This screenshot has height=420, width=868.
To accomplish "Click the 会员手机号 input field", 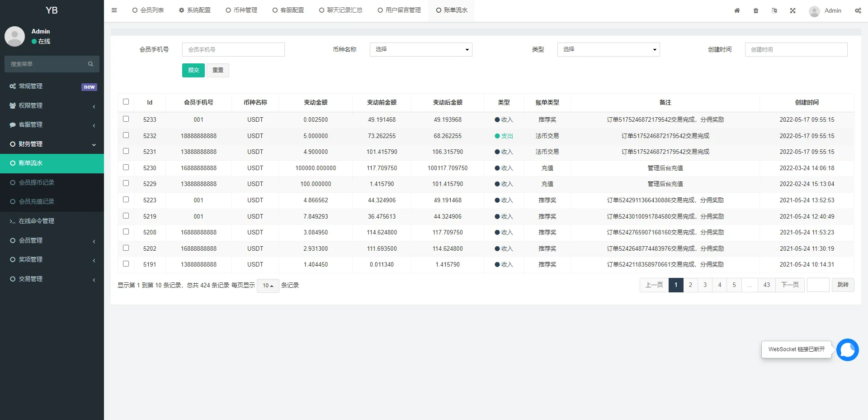I will [233, 49].
